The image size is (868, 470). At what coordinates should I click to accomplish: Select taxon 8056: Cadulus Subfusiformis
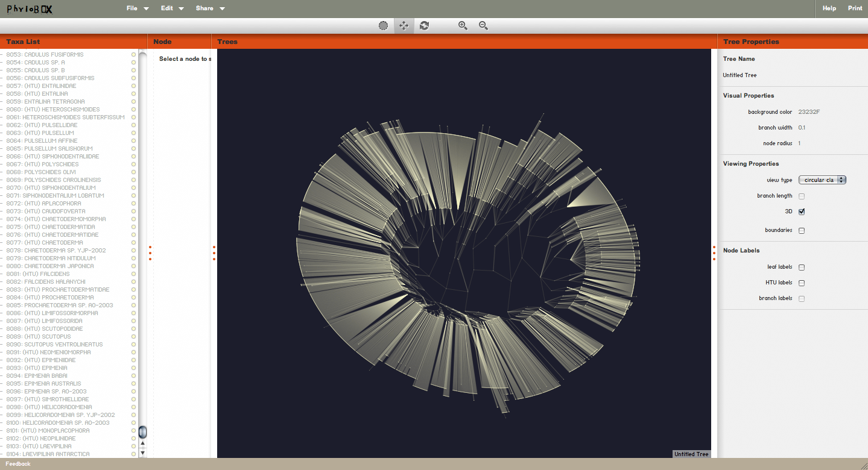50,78
